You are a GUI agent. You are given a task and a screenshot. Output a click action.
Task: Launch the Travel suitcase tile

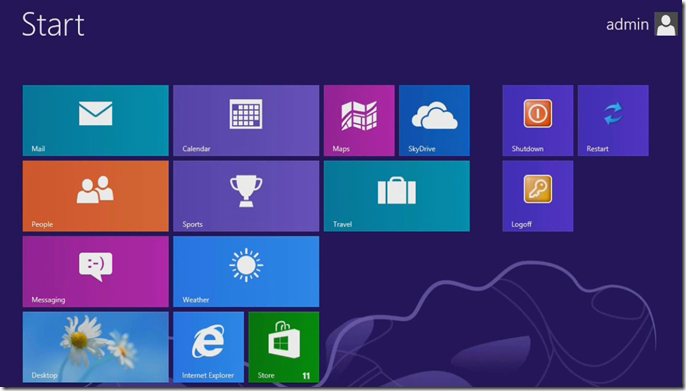397,196
